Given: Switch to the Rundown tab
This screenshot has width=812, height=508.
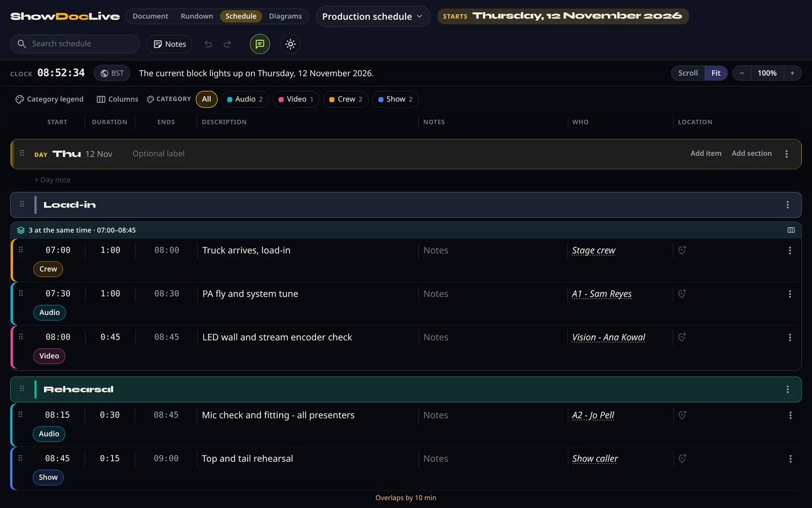Looking at the screenshot, I should point(197,16).
